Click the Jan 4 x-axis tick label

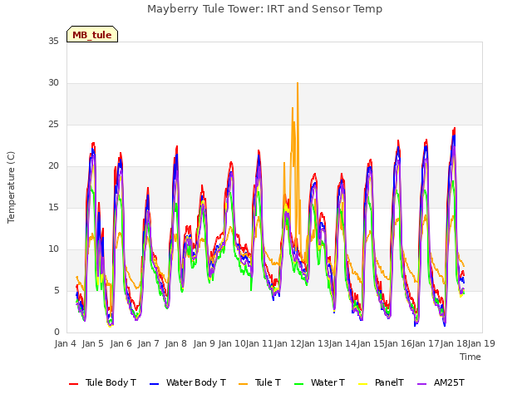coord(65,343)
